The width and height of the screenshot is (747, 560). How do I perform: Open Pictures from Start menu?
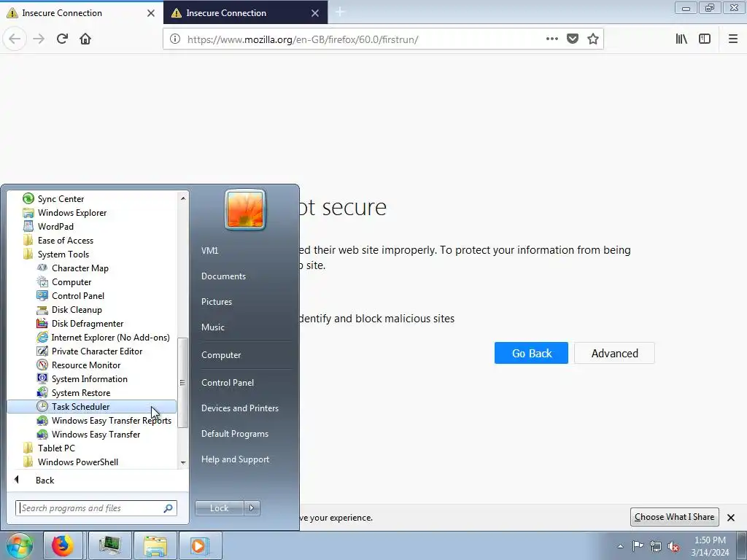pyautogui.click(x=216, y=302)
